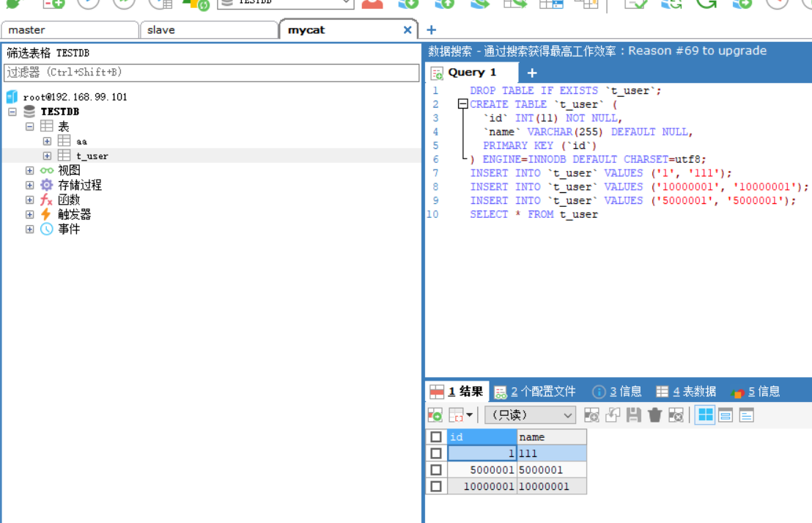The height and width of the screenshot is (523, 812).
Task: Click the delete row trash icon
Action: 655,415
